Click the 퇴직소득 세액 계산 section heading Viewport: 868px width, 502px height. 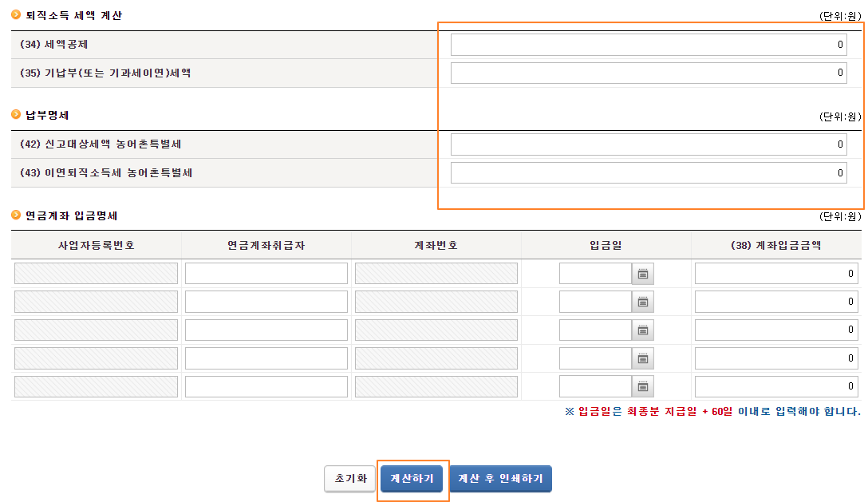[x=73, y=15]
